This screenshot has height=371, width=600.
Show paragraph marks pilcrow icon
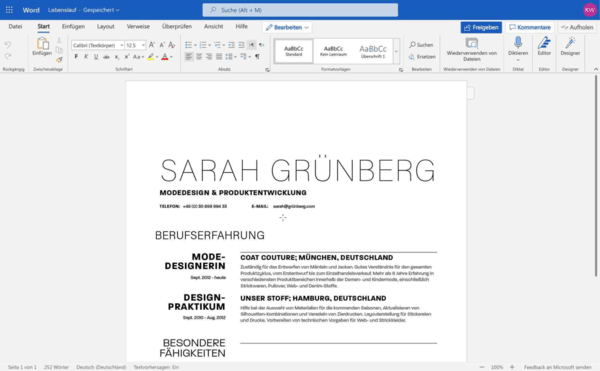tap(258, 57)
